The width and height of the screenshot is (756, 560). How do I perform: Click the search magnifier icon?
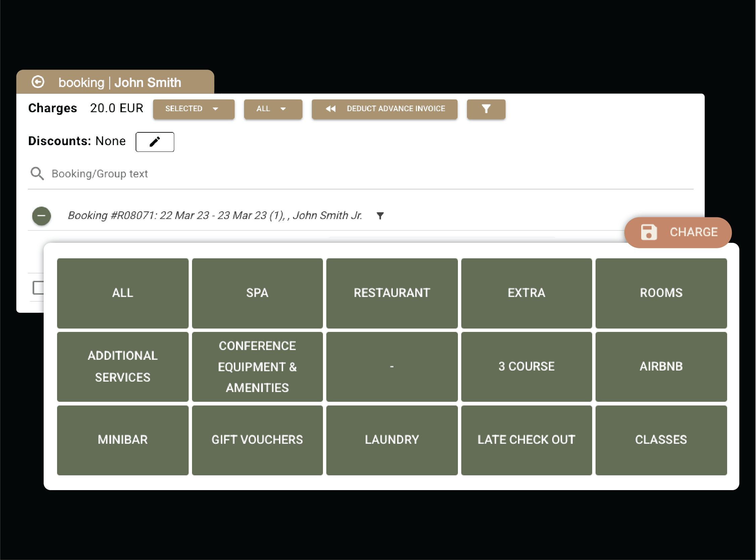(x=37, y=174)
